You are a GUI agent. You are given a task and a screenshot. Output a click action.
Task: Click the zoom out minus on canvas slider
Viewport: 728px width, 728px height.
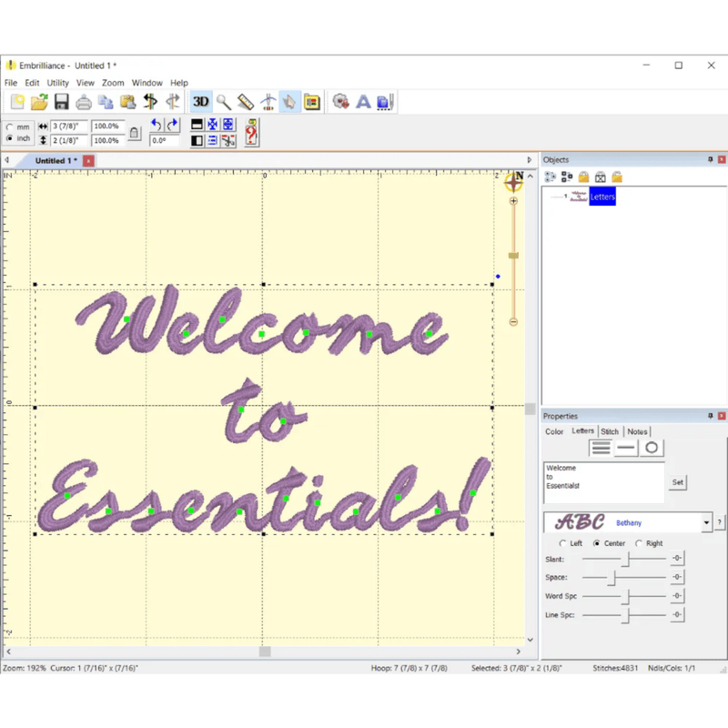click(513, 322)
